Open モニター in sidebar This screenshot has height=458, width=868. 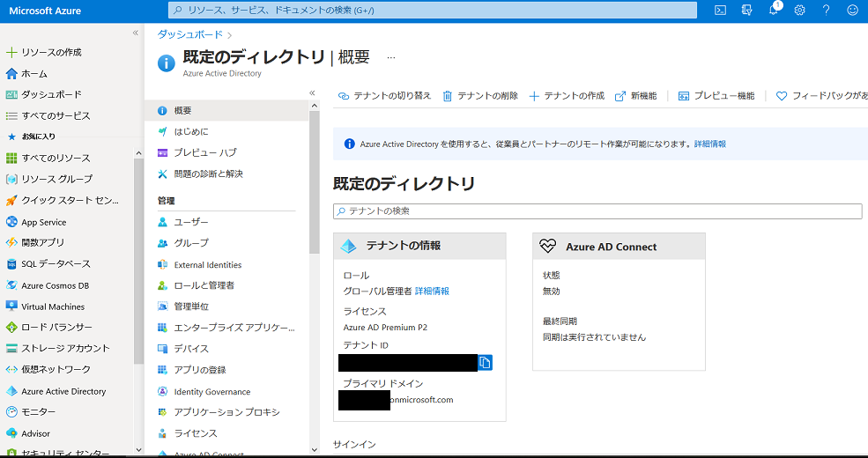point(31,412)
